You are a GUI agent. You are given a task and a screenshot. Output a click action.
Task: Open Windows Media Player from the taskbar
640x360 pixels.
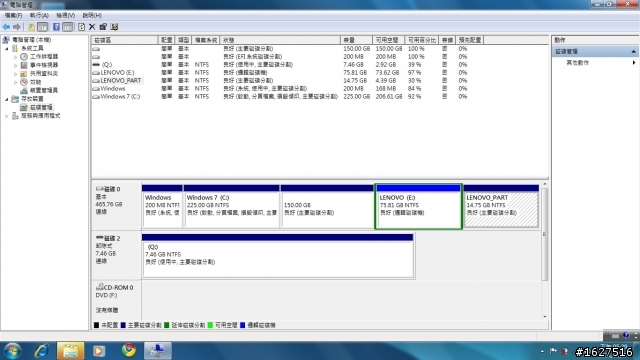(99, 351)
